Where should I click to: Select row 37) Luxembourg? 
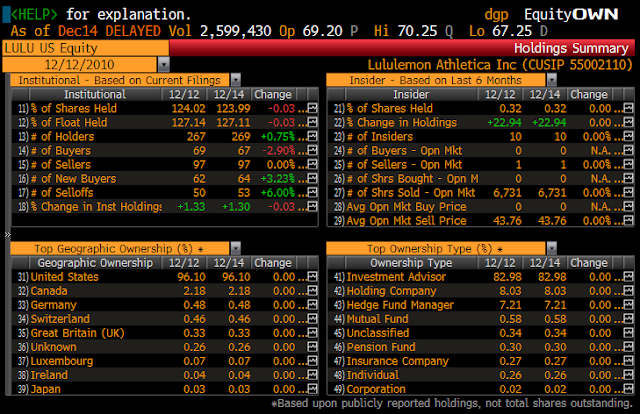point(164,361)
